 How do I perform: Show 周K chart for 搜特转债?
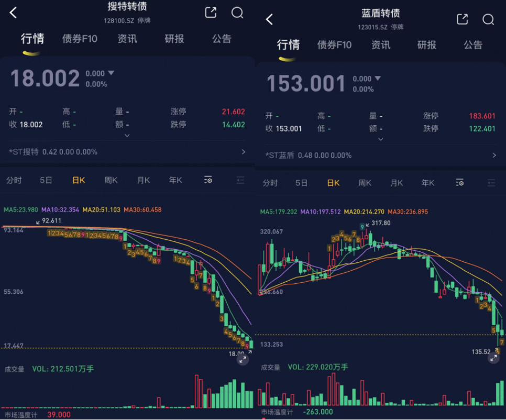111,180
